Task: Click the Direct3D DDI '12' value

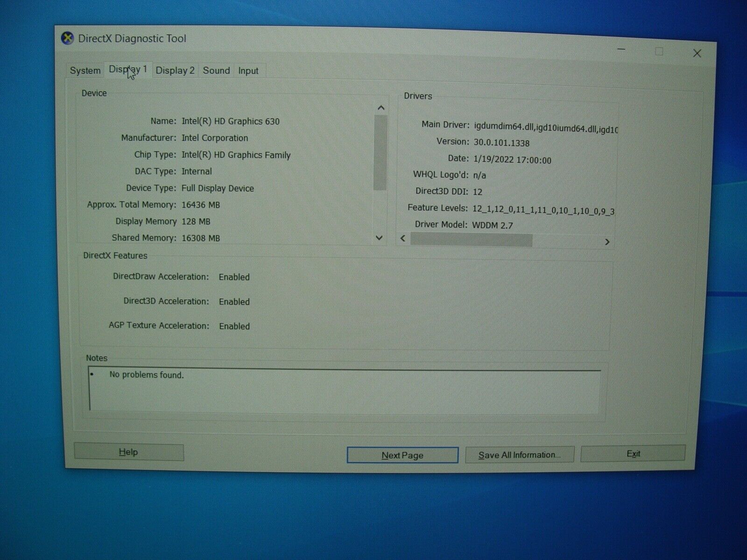Action: point(478,192)
